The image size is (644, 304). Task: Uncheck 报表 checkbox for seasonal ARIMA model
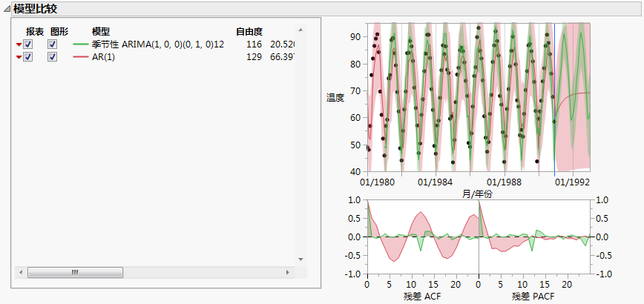pos(28,44)
